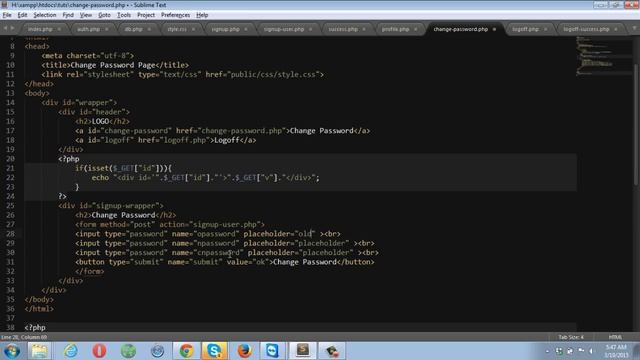Switch to the auth.php tab
Screen dimensions: 640x360
88,29
